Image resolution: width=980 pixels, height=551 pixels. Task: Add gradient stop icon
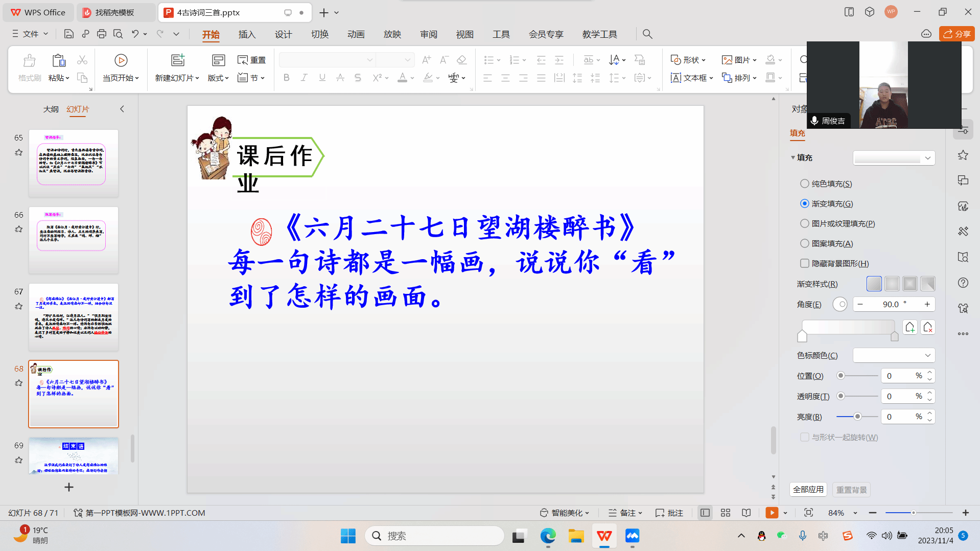coord(909,327)
